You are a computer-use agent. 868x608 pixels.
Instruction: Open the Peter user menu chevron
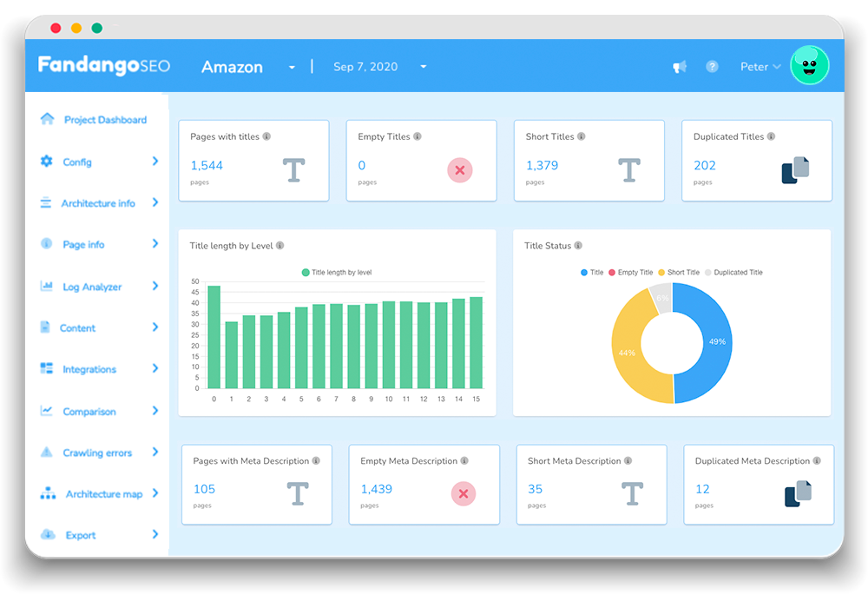click(777, 67)
